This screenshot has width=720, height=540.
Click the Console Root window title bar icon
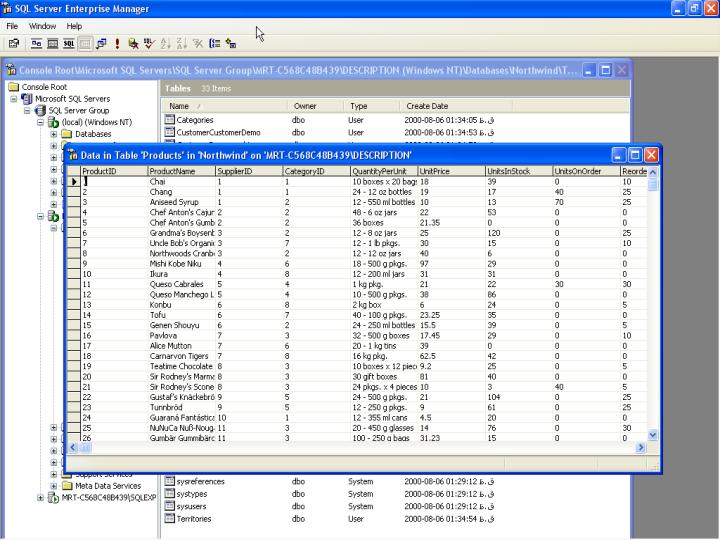11,70
